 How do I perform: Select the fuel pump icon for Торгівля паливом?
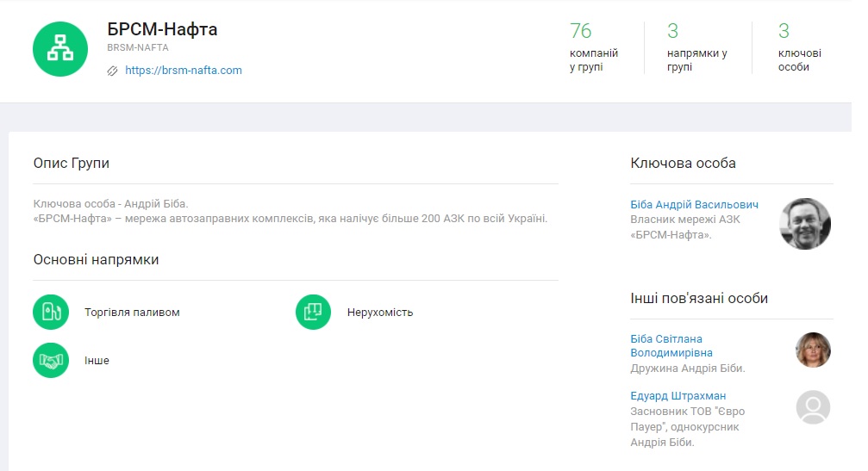[x=50, y=312]
